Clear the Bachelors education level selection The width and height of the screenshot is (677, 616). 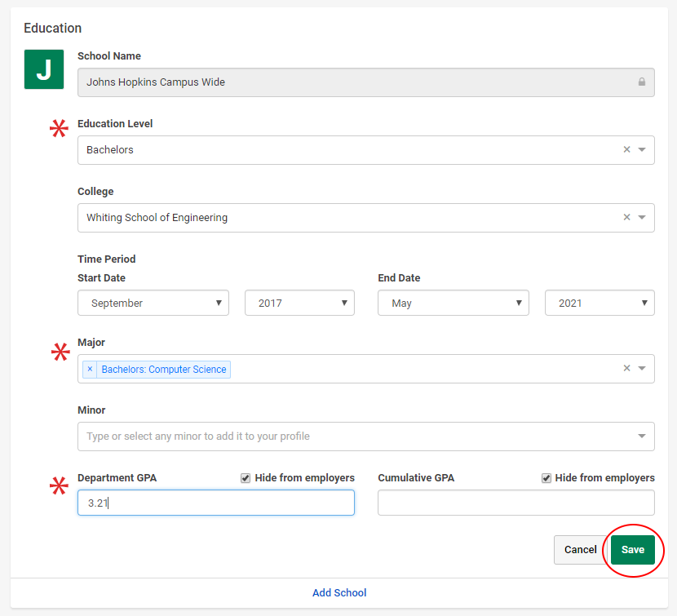pos(626,149)
